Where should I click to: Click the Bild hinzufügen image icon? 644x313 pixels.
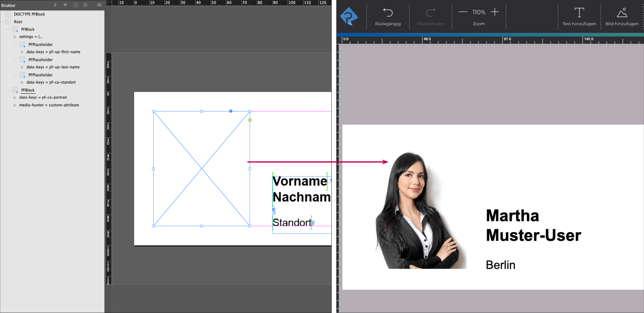pyautogui.click(x=622, y=13)
